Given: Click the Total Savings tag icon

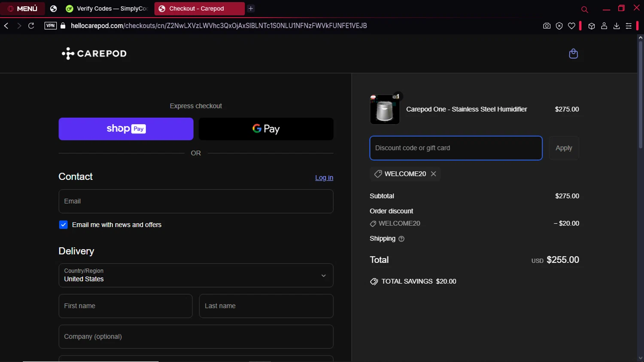Looking at the screenshot, I should (x=374, y=282).
